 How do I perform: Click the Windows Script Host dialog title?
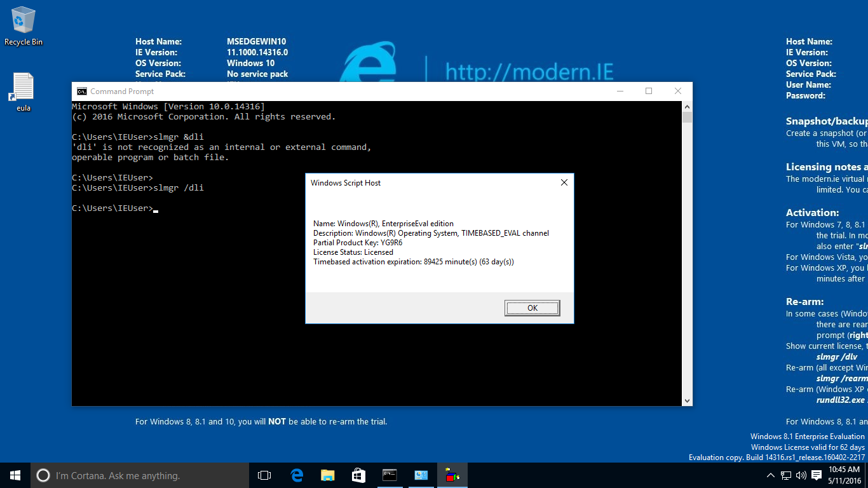pyautogui.click(x=346, y=183)
